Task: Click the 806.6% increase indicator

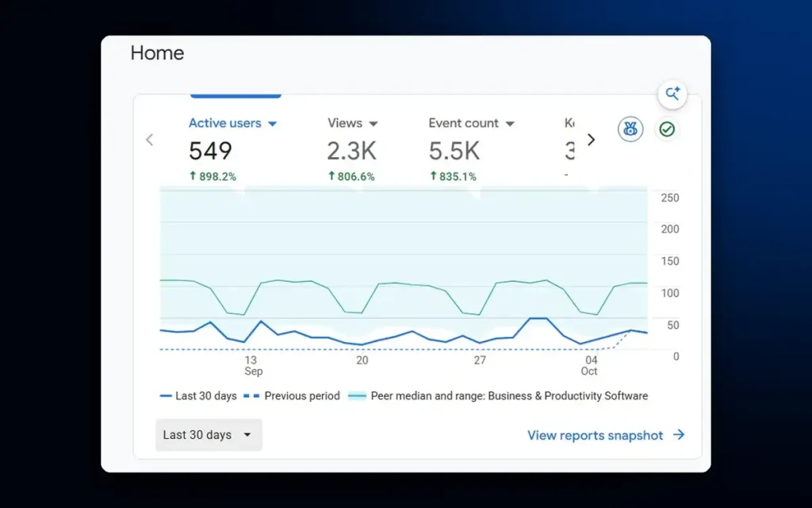Action: click(351, 176)
